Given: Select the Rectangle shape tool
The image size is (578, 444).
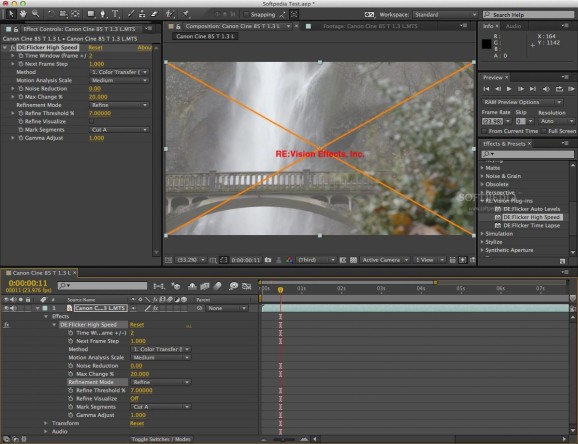Looking at the screenshot, I should [91, 14].
